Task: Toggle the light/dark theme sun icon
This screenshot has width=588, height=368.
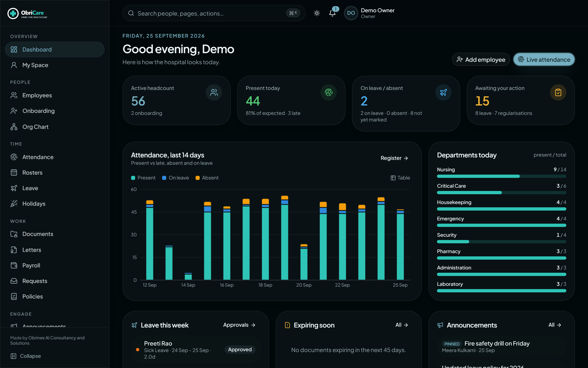Action: [x=317, y=13]
